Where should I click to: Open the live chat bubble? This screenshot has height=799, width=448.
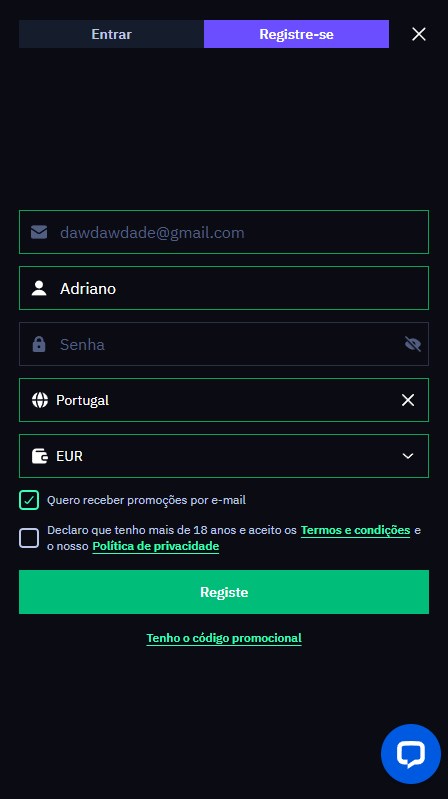[x=411, y=754]
